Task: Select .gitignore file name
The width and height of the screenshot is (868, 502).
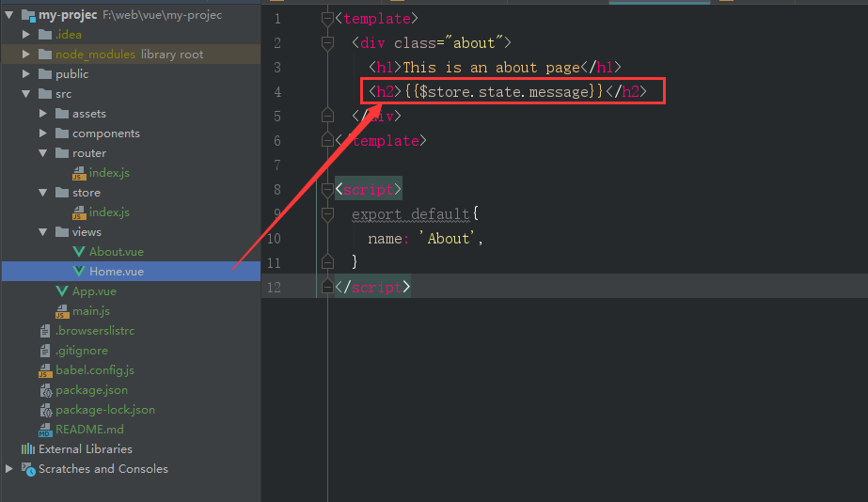Action: coord(82,351)
